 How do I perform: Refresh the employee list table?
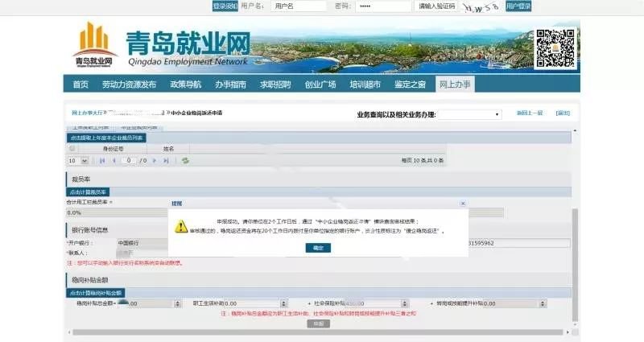coord(185,161)
